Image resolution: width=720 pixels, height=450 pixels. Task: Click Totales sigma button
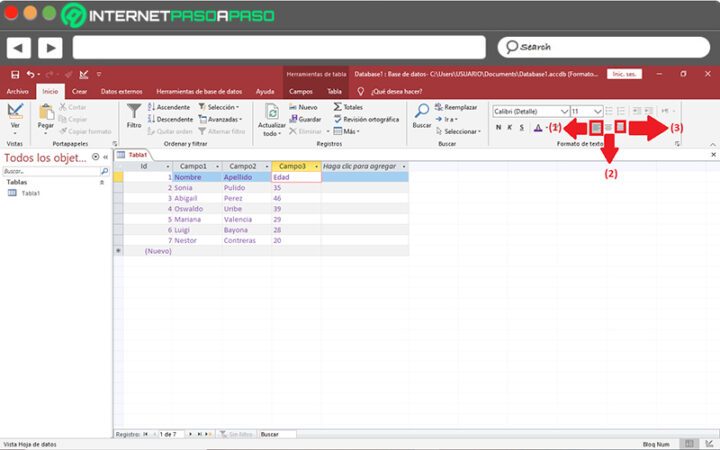[348, 107]
